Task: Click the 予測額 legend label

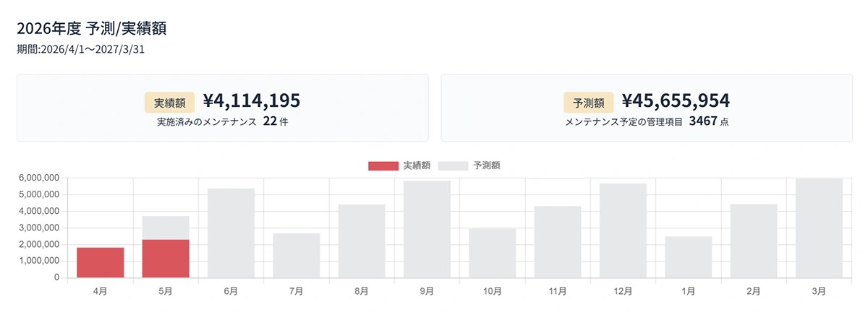Action: click(x=487, y=165)
